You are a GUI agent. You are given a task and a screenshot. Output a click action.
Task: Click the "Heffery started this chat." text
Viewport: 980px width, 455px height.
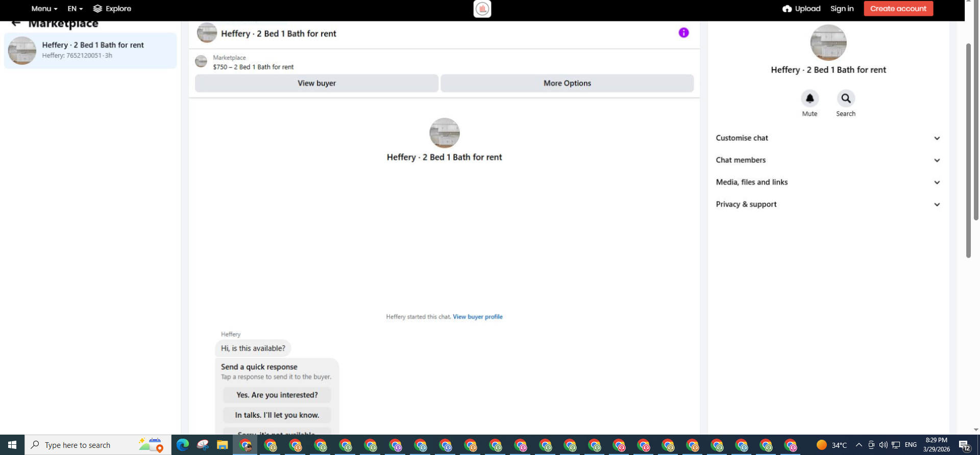(419, 317)
